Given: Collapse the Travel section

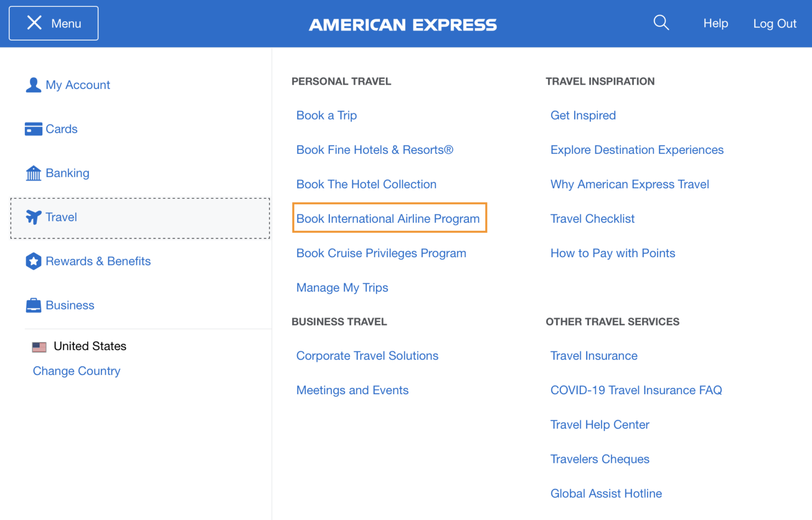Looking at the screenshot, I should (61, 217).
